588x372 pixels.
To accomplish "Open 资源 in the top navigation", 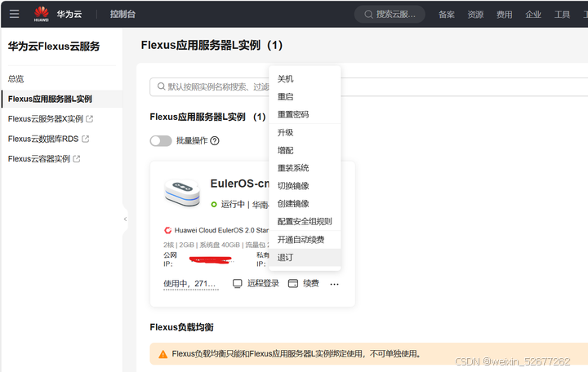I will click(x=475, y=14).
